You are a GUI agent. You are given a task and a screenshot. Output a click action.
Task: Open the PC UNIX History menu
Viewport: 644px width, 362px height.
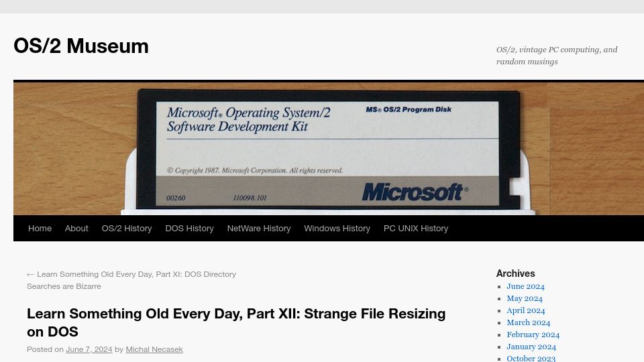(x=416, y=228)
